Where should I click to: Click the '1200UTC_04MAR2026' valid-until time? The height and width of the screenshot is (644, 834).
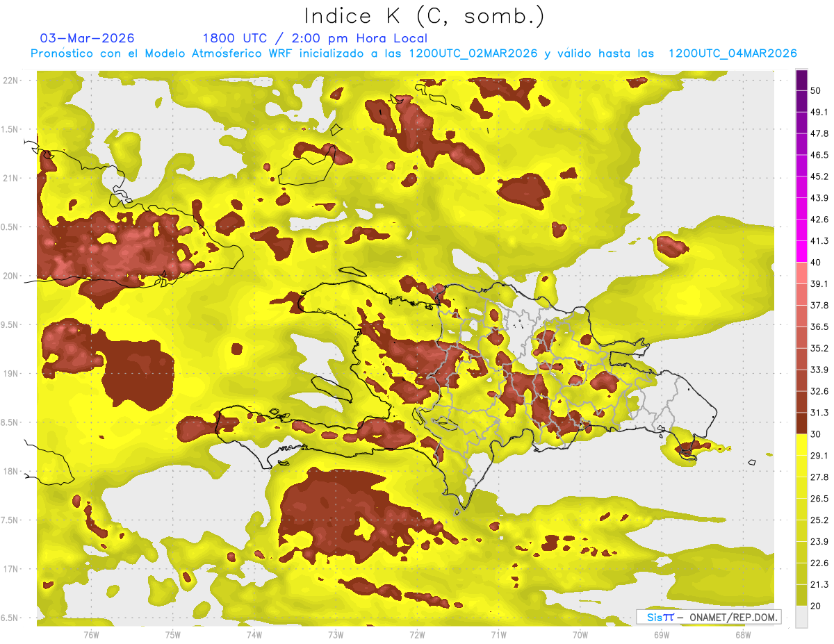pyautogui.click(x=732, y=53)
